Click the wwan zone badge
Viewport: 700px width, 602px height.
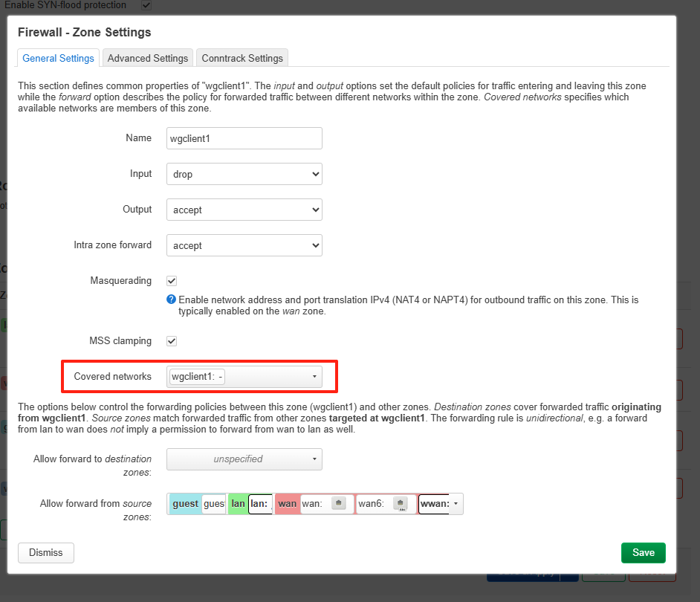pyautogui.click(x=435, y=504)
